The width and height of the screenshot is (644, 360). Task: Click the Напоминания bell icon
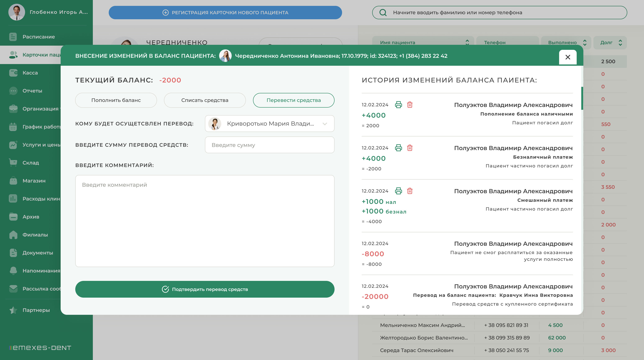coord(13,271)
